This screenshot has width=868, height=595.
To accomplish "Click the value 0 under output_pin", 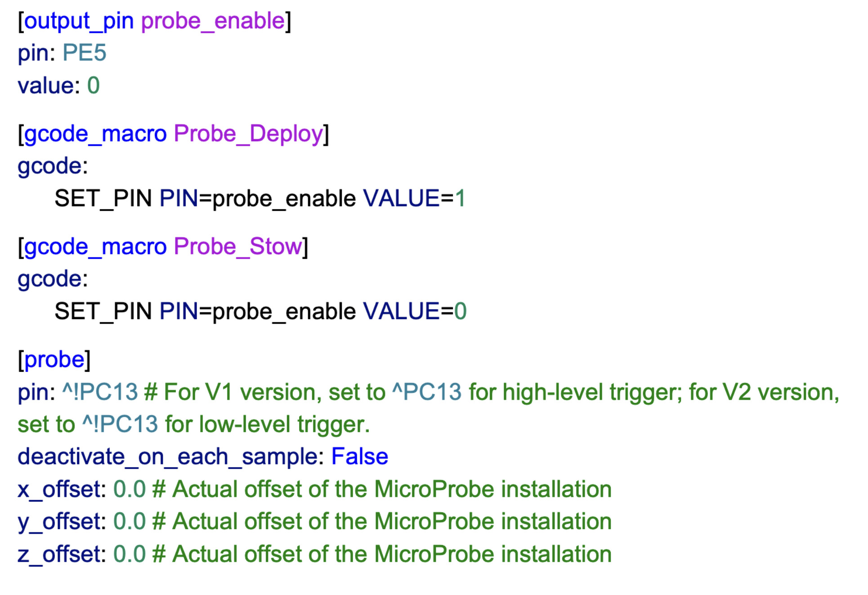I will point(93,86).
